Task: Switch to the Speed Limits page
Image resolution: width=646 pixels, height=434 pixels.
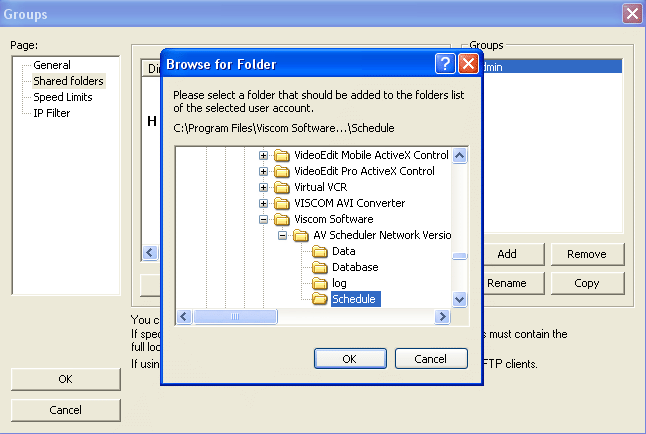Action: (62, 97)
